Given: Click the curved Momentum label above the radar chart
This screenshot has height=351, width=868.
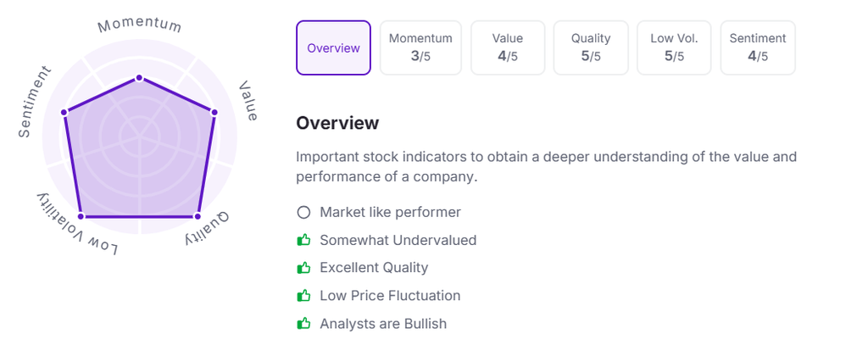Looking at the screenshot, I should (140, 24).
